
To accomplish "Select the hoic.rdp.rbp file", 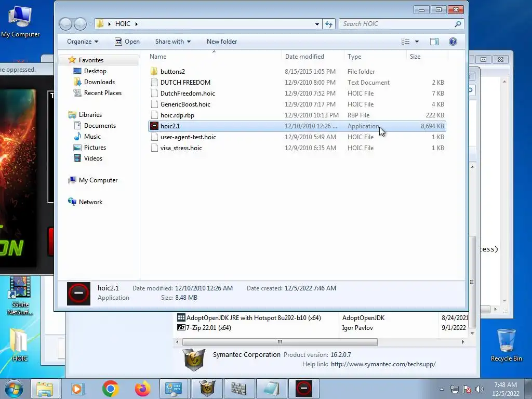I will tap(297, 115).
